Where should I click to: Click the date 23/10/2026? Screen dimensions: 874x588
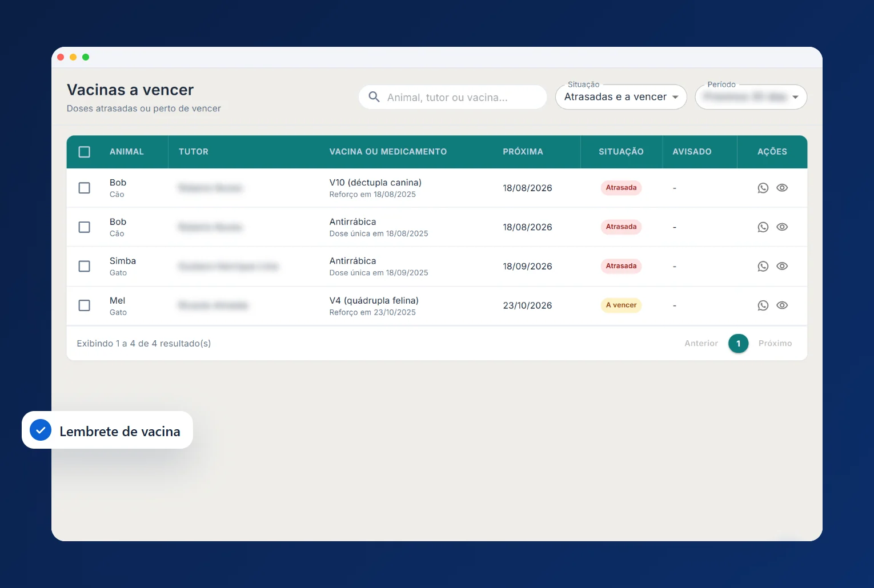point(527,306)
